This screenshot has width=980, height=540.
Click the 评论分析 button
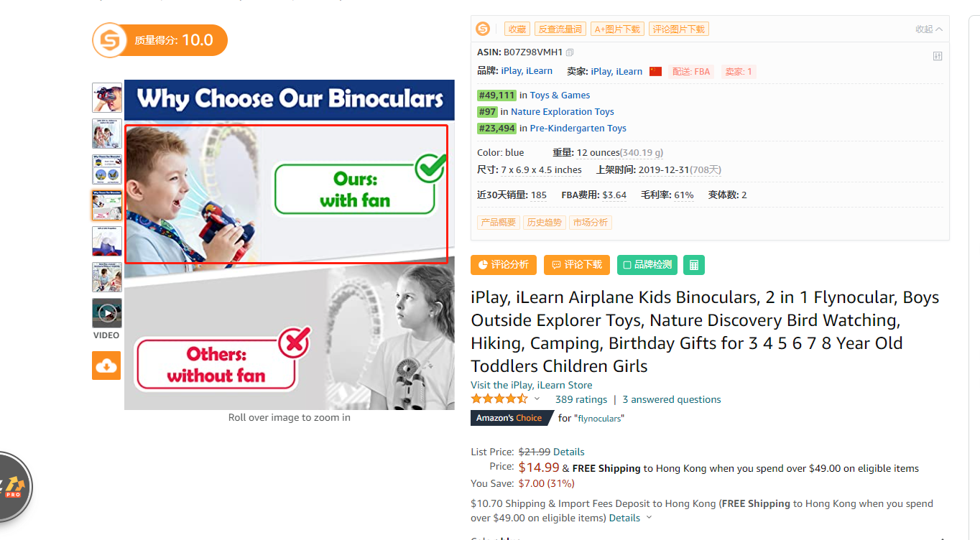tap(504, 265)
